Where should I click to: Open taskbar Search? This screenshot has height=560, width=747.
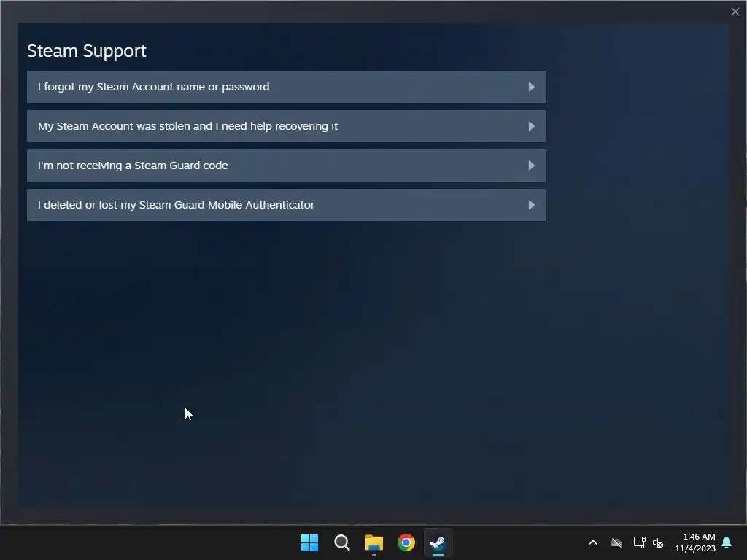click(342, 542)
